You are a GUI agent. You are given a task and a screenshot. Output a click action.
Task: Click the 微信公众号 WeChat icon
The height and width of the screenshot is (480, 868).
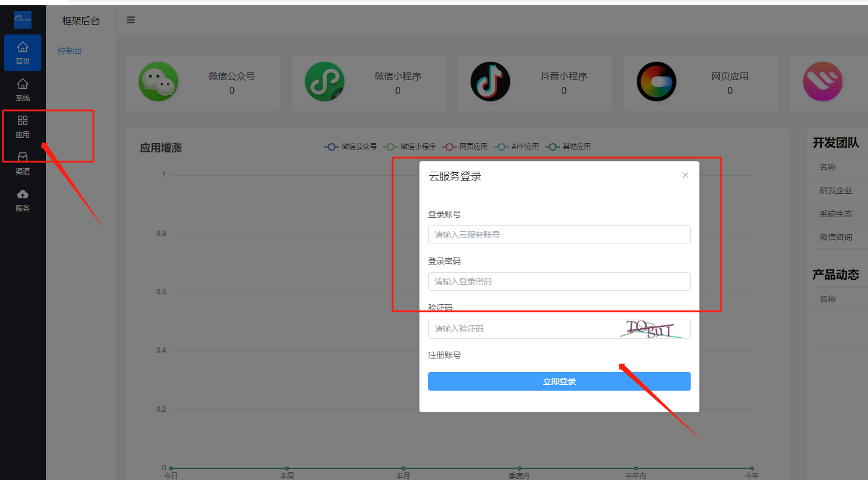(x=159, y=82)
